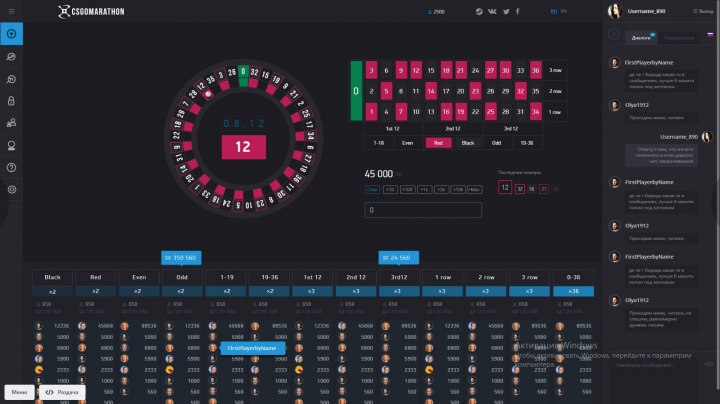Select the 2 row bet option on table
This screenshot has height=404, width=720.
click(x=555, y=91)
